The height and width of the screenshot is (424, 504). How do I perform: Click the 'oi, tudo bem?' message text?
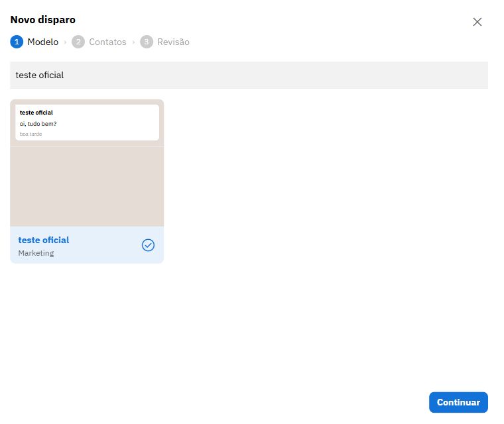(x=38, y=124)
